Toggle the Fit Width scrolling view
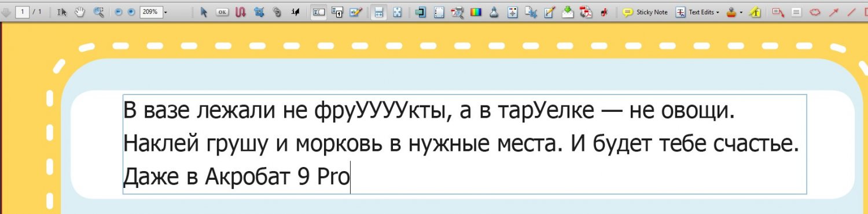This screenshot has width=868, height=214. pos(378,12)
